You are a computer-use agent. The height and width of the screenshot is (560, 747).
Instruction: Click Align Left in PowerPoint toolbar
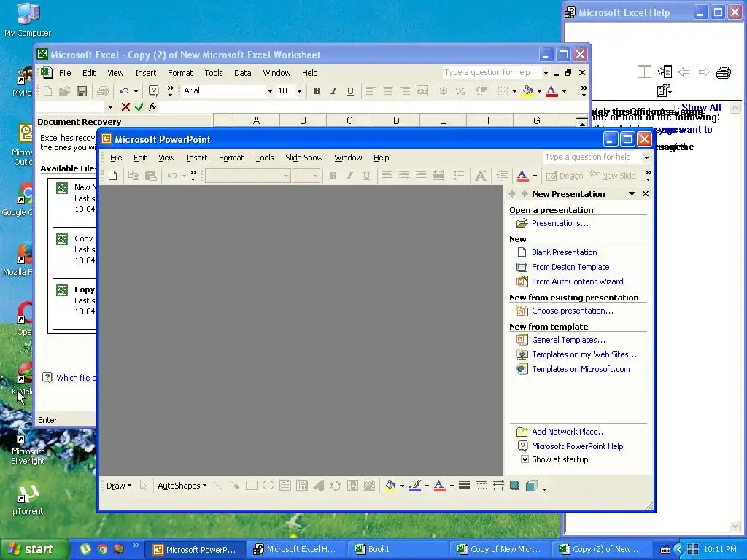[x=387, y=176]
